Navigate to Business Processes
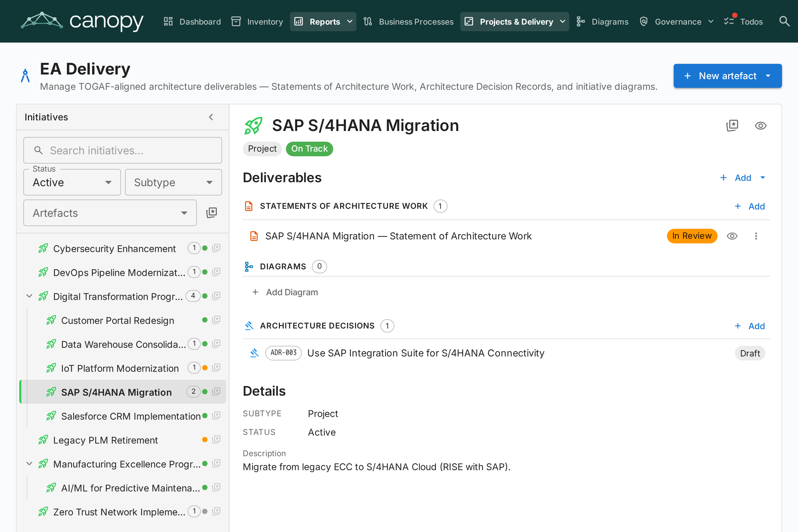798x532 pixels. (x=409, y=22)
